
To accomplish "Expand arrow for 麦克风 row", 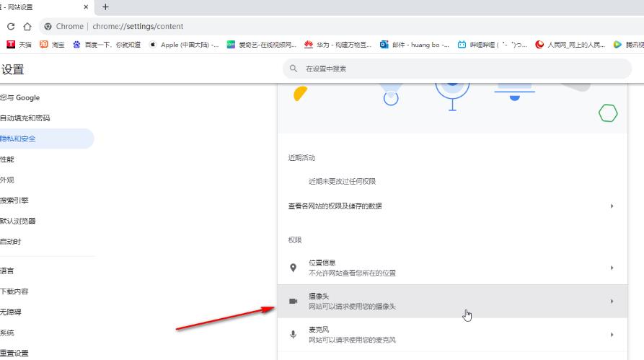I will (x=612, y=335).
